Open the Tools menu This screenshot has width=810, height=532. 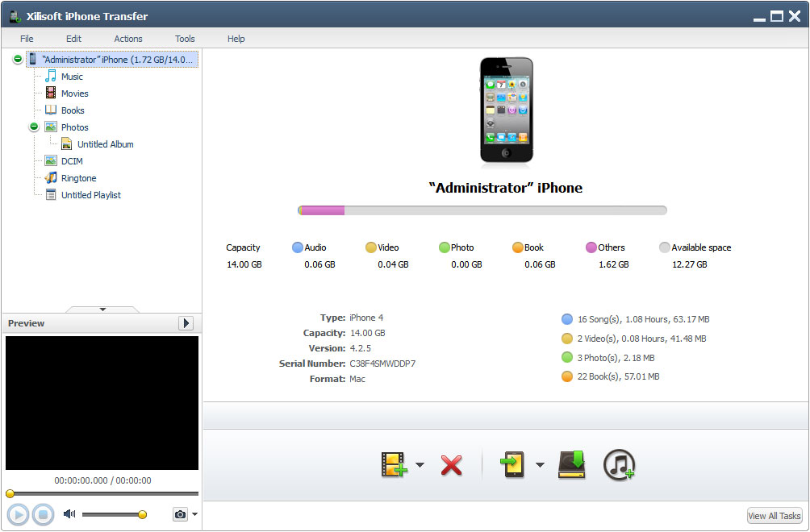pos(185,39)
